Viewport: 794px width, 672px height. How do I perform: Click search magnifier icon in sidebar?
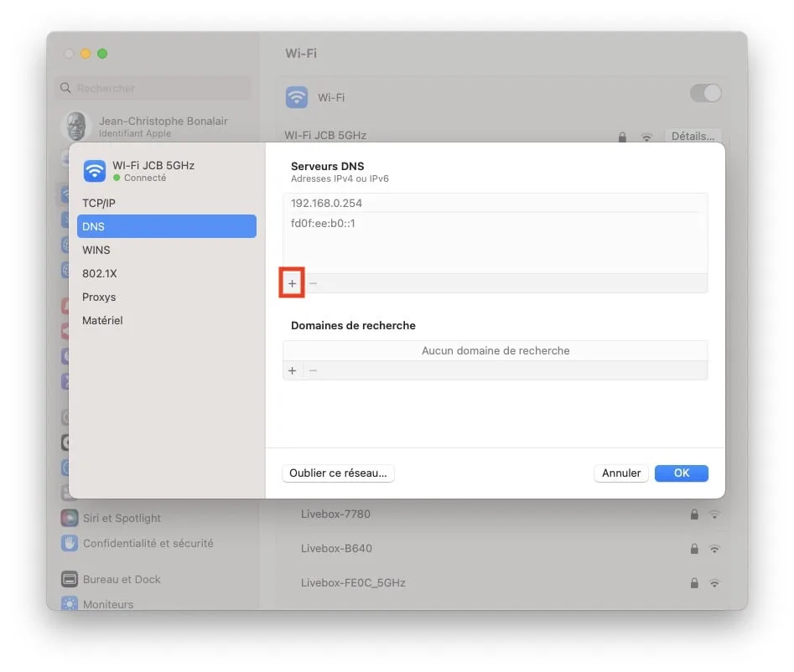[65, 88]
